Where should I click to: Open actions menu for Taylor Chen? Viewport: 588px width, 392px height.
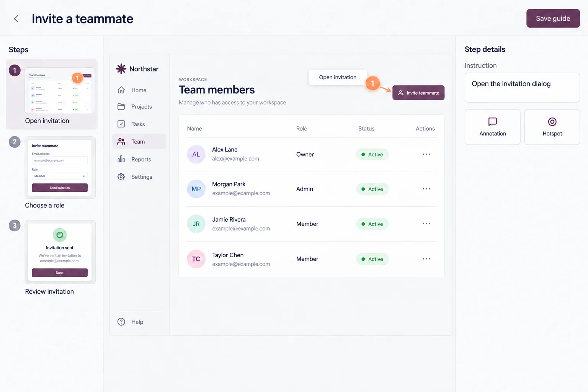[x=426, y=259]
